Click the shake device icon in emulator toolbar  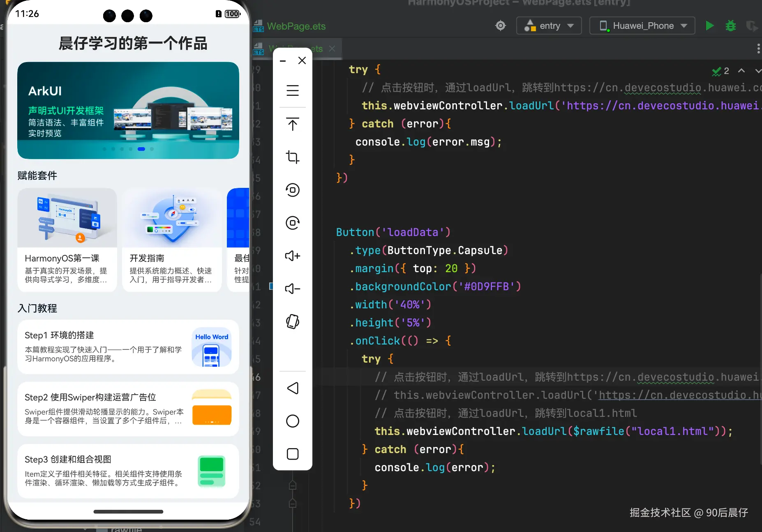pos(293,322)
